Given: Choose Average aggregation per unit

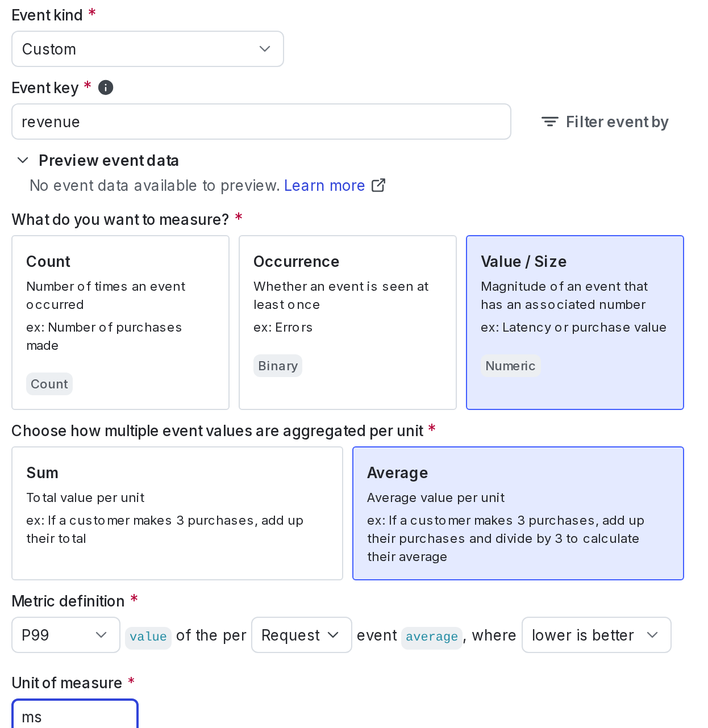Looking at the screenshot, I should [x=518, y=513].
